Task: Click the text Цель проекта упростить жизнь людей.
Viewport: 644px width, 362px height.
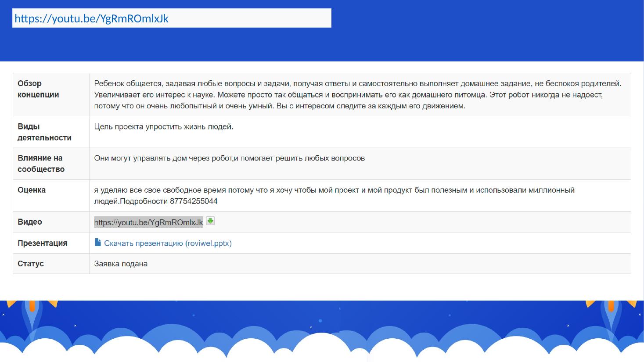Action: click(x=164, y=127)
